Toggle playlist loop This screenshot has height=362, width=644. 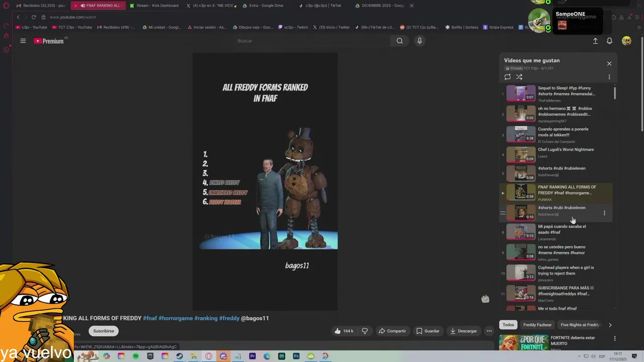click(x=508, y=77)
